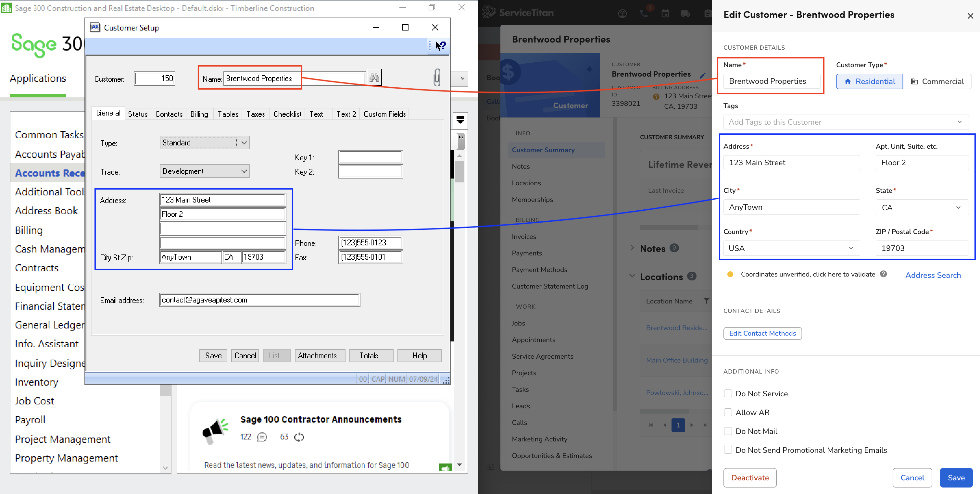Open Payment Methods in ServiceTitan sidebar

point(539,269)
